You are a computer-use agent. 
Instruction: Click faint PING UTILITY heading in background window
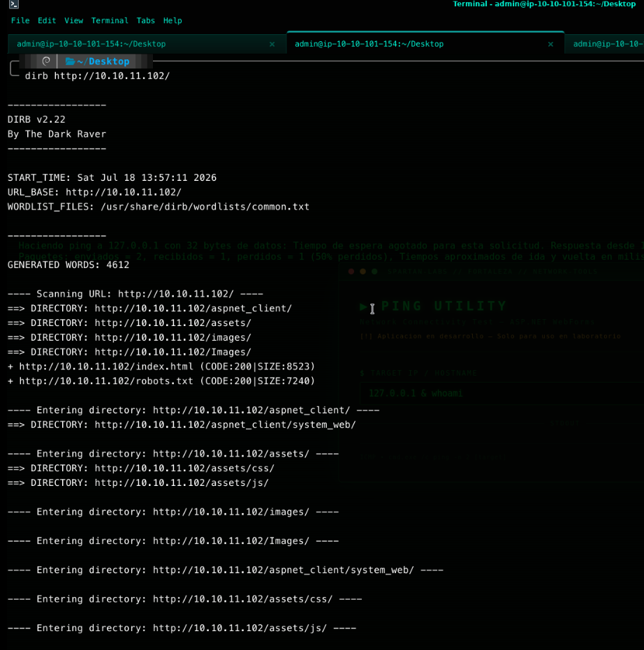pos(444,306)
